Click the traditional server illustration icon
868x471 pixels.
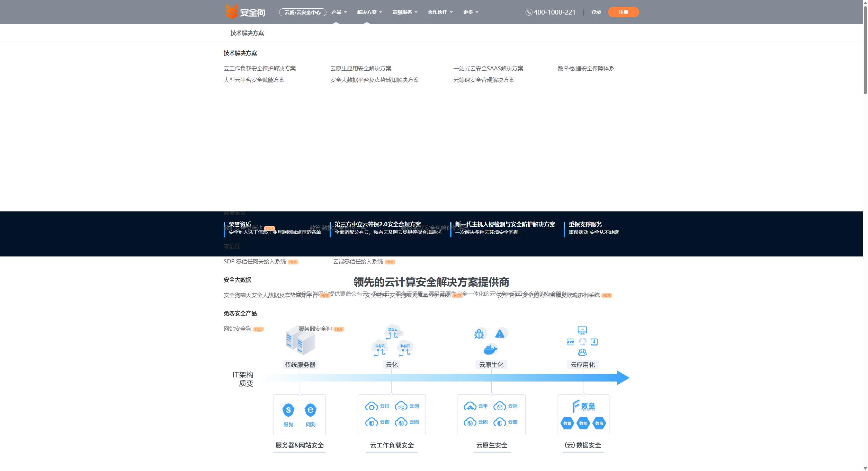300,340
